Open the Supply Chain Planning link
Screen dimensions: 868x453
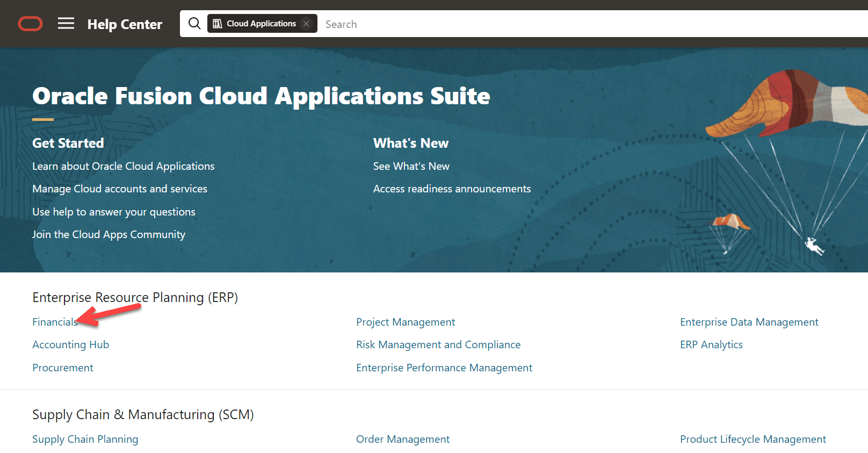point(85,439)
